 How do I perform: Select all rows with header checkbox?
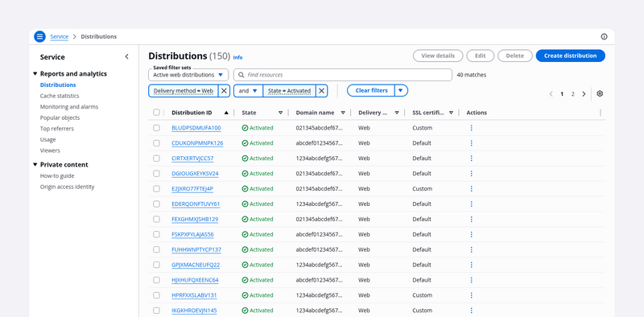point(156,113)
